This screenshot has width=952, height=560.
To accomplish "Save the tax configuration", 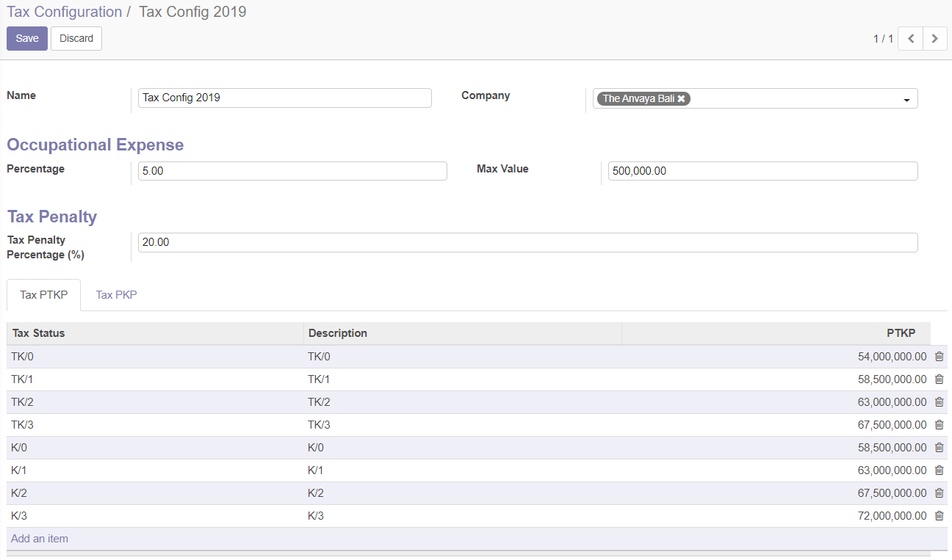I will click(x=27, y=39).
